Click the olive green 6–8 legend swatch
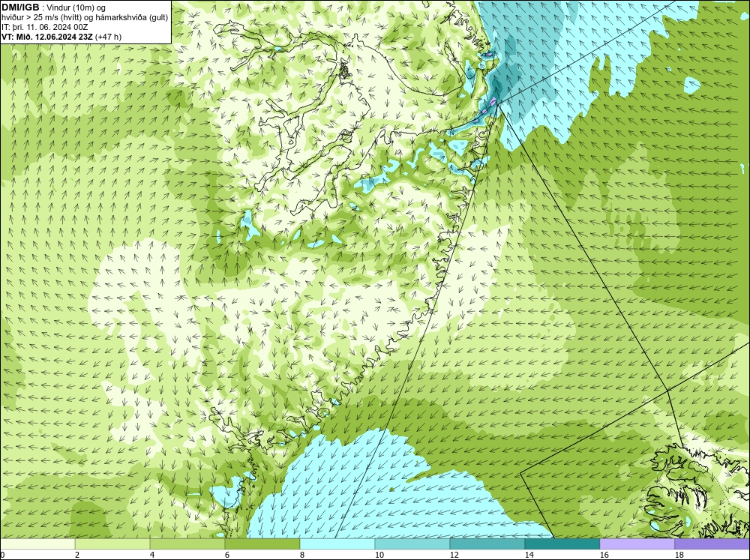The image size is (750, 560). 262,544
